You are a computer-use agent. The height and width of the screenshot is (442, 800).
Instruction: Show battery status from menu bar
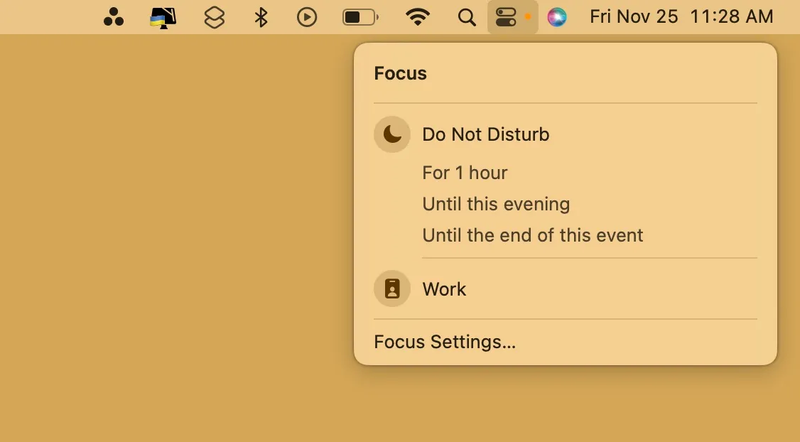tap(360, 18)
